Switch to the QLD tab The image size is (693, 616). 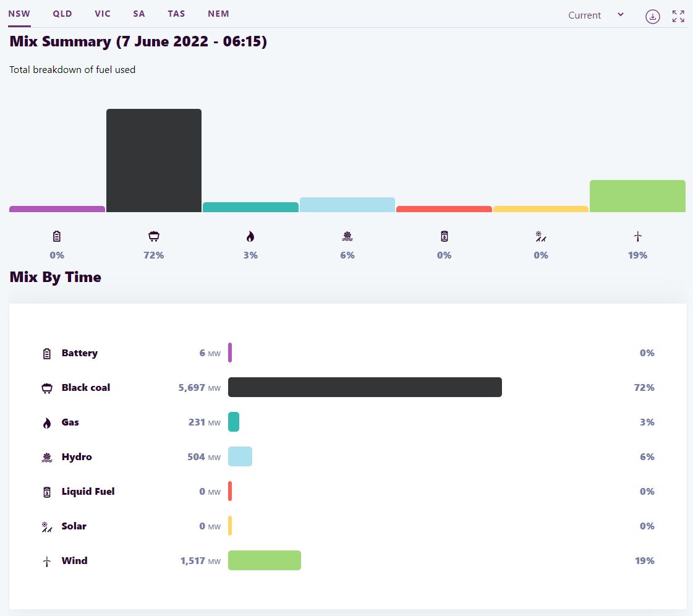62,14
